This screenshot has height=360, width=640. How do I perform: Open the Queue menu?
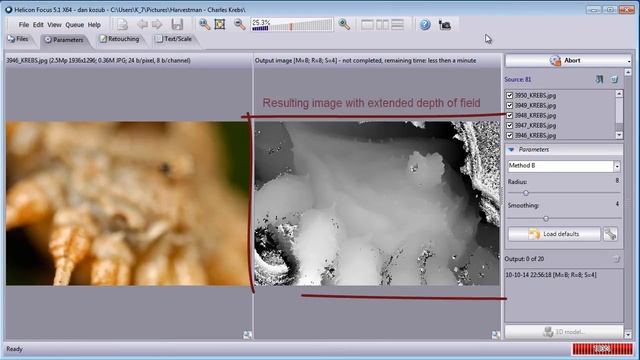[x=74, y=25]
